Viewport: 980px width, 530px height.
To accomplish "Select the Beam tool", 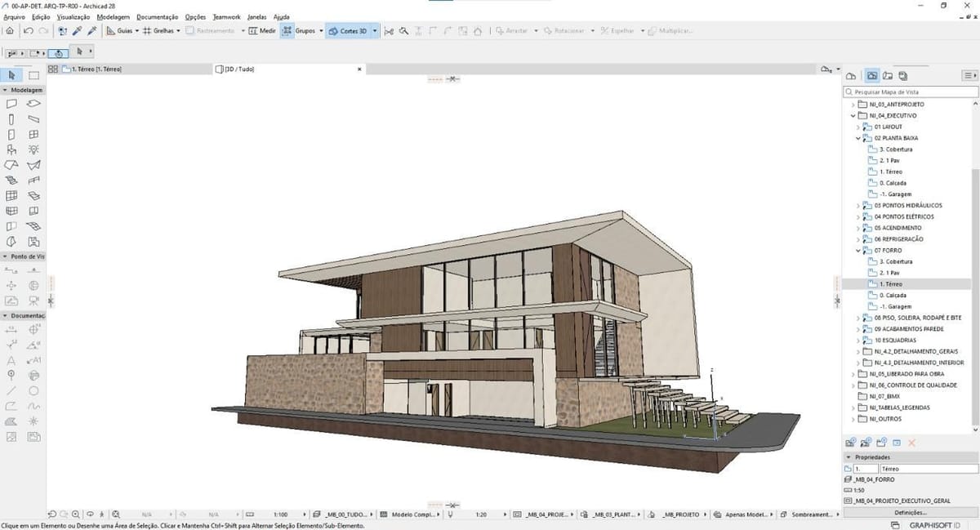I will tap(33, 119).
